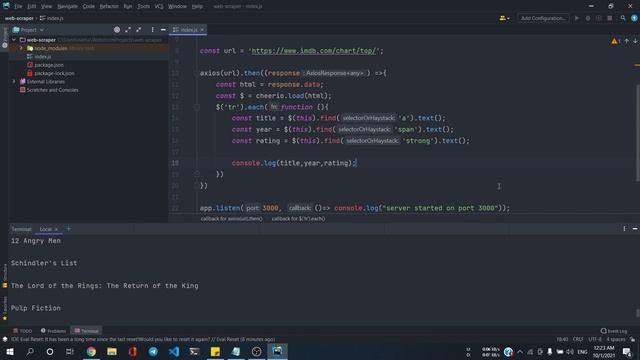Image resolution: width=640 pixels, height=360 pixels.
Task: Click the UTF-8 encoding widget
Action: (x=595, y=340)
